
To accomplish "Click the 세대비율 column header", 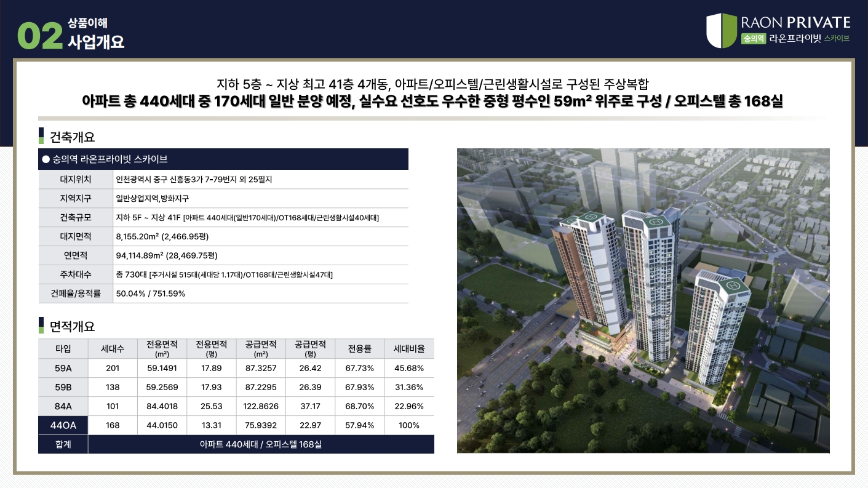I will coord(409,349).
